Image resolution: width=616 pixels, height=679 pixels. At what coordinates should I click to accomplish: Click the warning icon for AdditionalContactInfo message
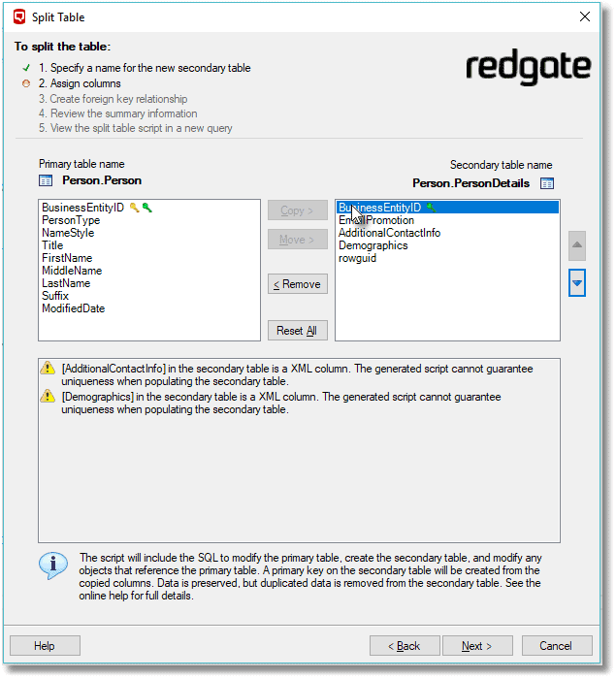[x=48, y=370]
